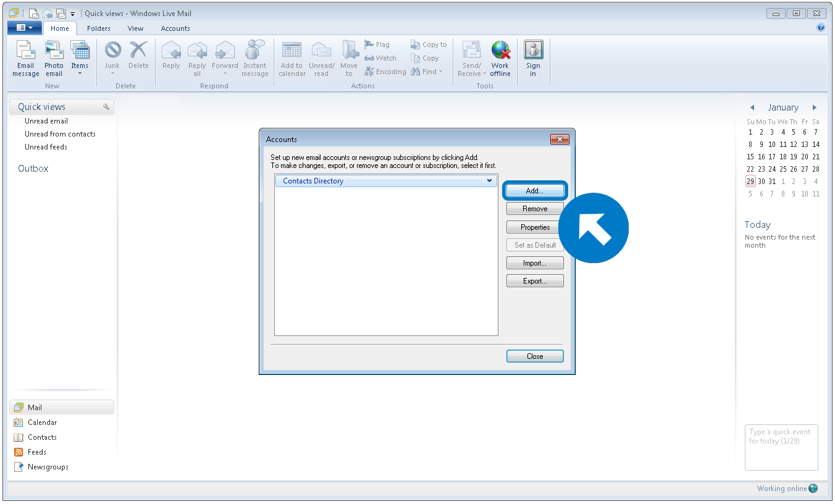Click the Export... button
This screenshot has height=504, width=835.
point(535,281)
